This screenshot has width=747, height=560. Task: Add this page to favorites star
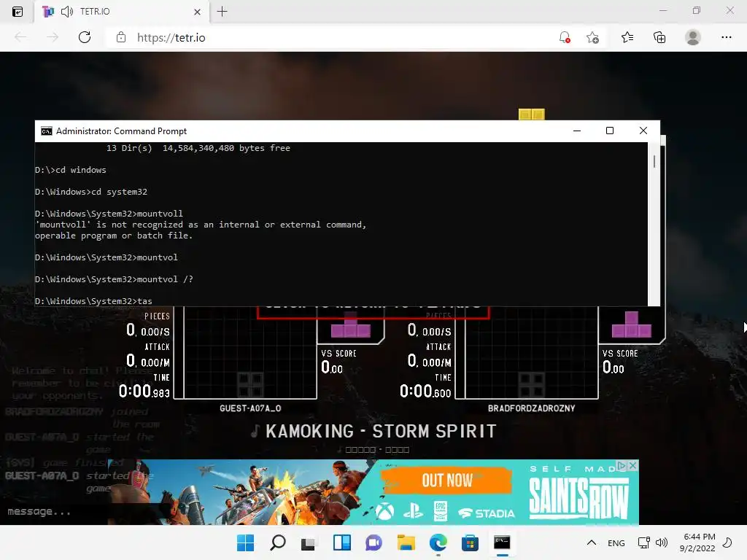pos(592,37)
